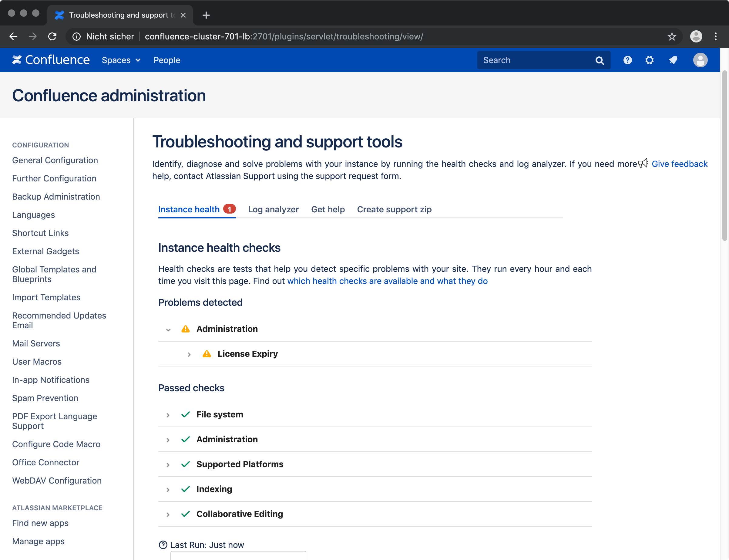Click the browser back arrow

click(13, 36)
